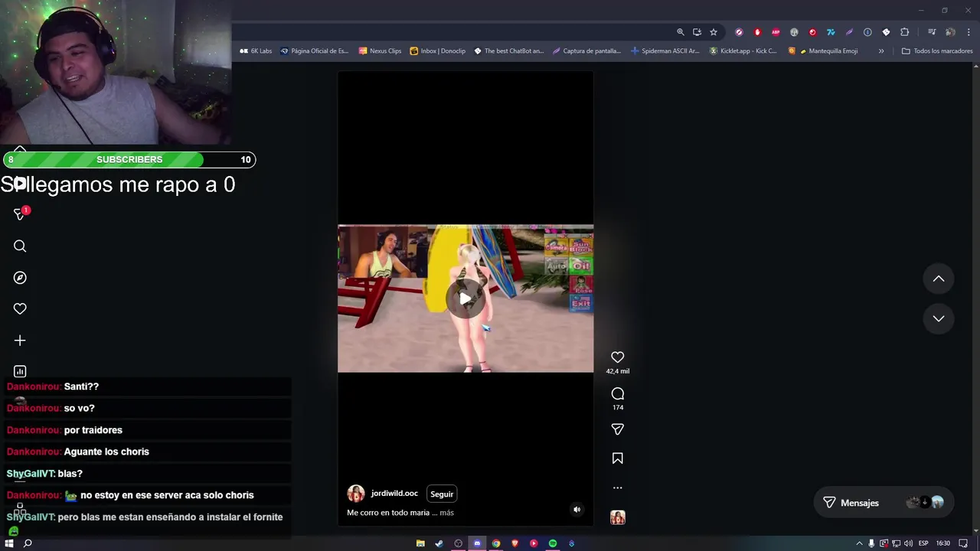
Task: Open jordiwild.ooc profile avatar
Action: pyautogui.click(x=356, y=494)
